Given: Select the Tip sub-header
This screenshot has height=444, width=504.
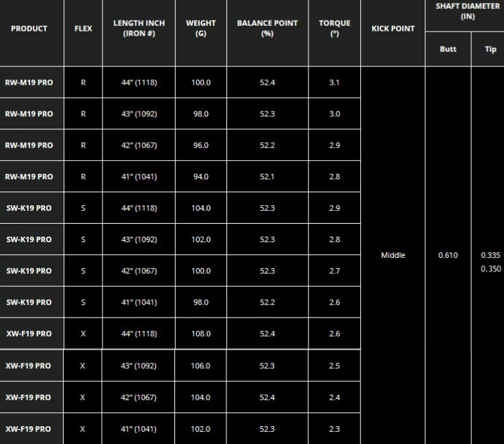Looking at the screenshot, I should (x=490, y=49).
